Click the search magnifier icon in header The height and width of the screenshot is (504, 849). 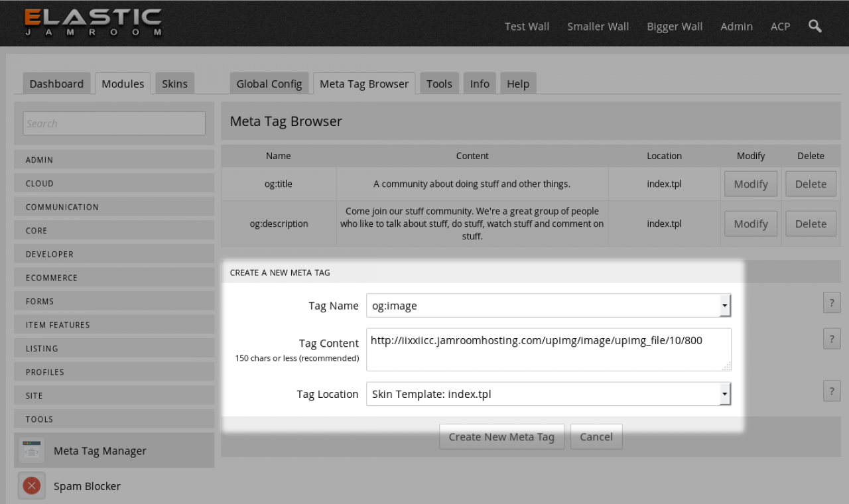815,27
